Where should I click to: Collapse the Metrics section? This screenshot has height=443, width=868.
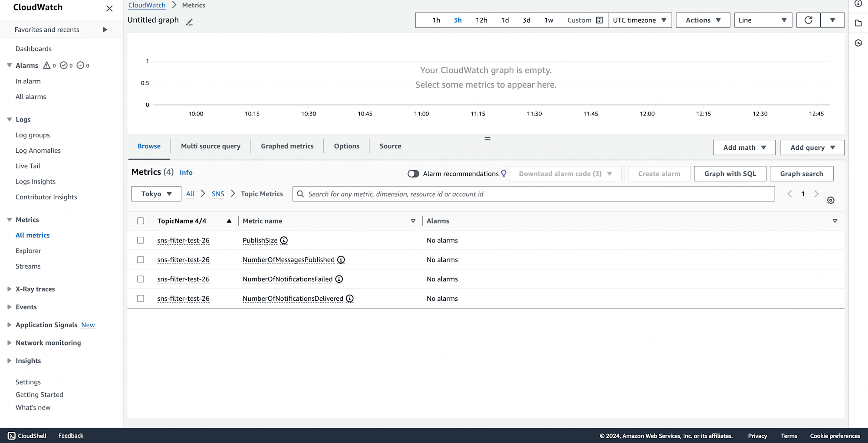click(9, 220)
